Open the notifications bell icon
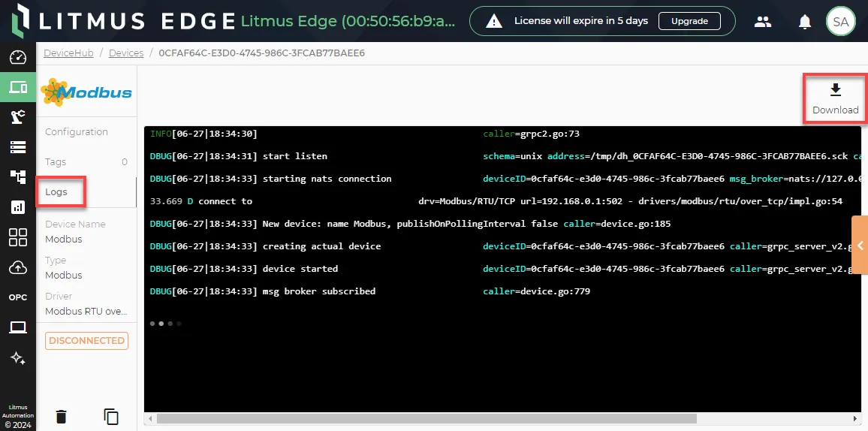The image size is (868, 431). (x=804, y=22)
